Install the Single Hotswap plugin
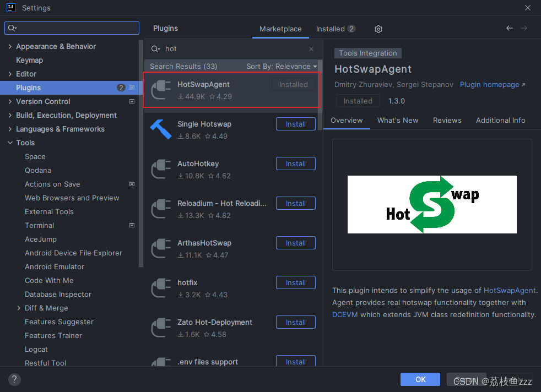541x392 pixels. point(296,124)
